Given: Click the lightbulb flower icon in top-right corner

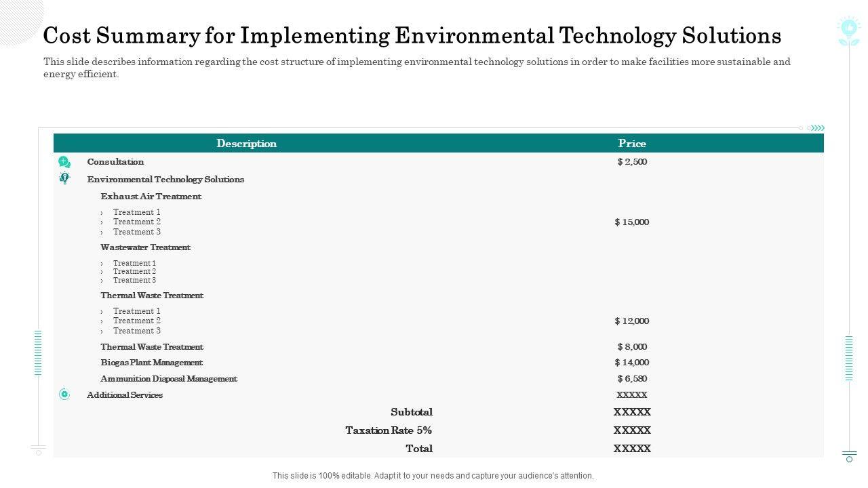Looking at the screenshot, I should 848,30.
